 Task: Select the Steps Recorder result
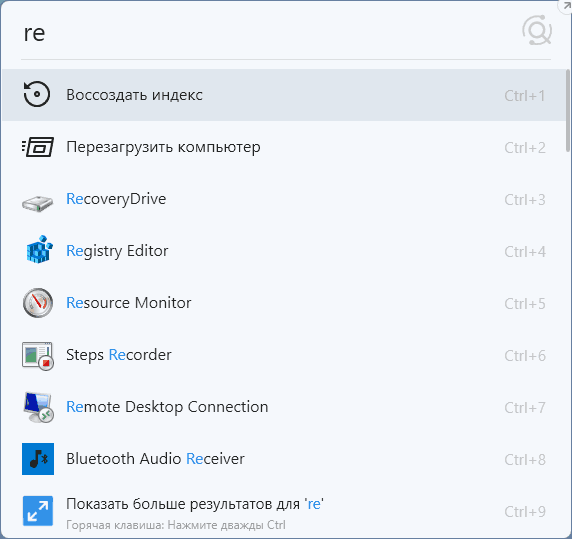[284, 355]
